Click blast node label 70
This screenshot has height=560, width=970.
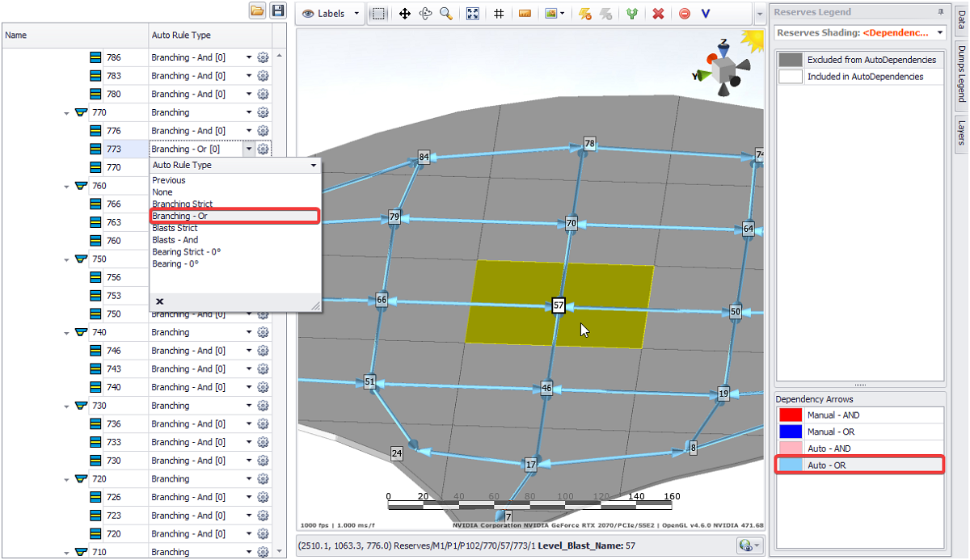pyautogui.click(x=571, y=223)
